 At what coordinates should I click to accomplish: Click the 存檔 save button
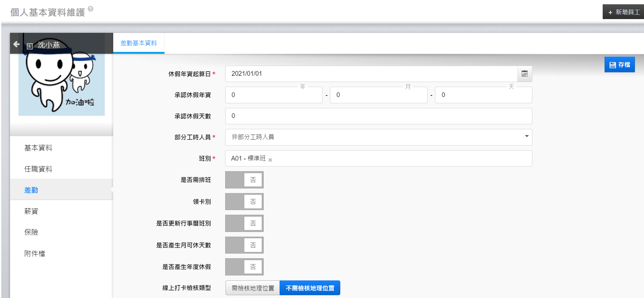pos(619,65)
